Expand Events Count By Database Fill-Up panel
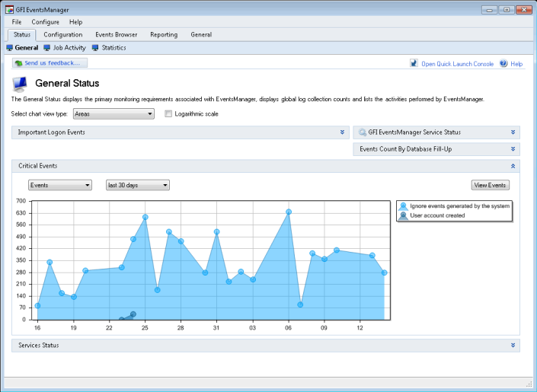The width and height of the screenshot is (537, 392). [513, 149]
